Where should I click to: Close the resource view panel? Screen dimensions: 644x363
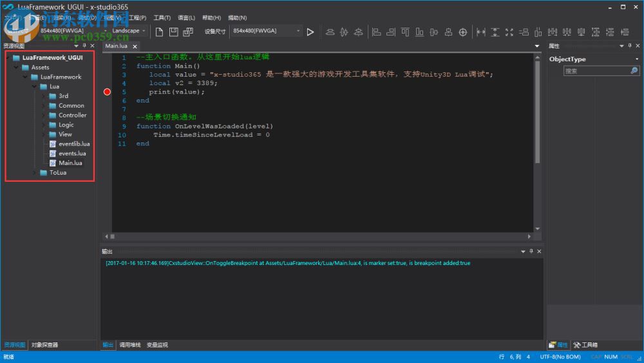click(92, 46)
